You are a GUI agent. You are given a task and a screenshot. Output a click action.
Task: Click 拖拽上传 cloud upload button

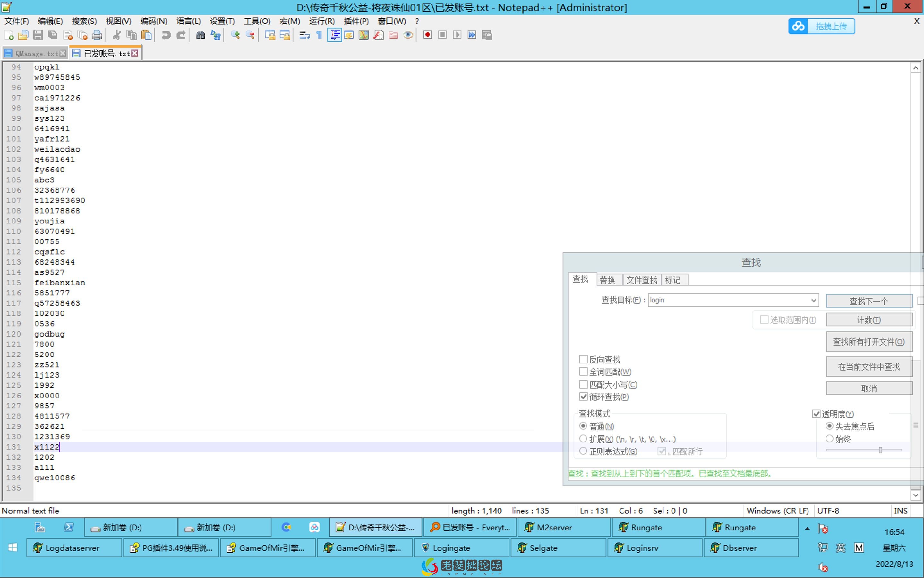[x=822, y=26]
